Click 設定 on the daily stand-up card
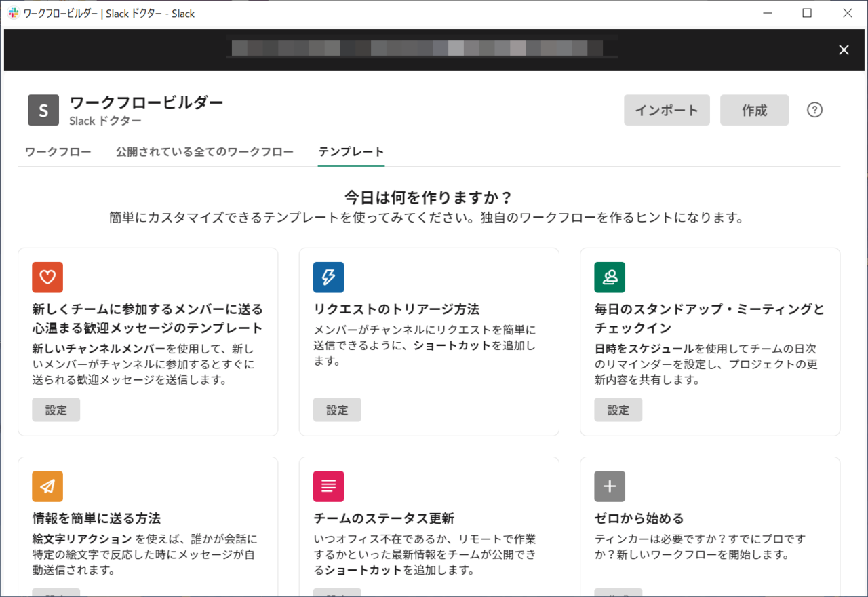 tap(618, 410)
